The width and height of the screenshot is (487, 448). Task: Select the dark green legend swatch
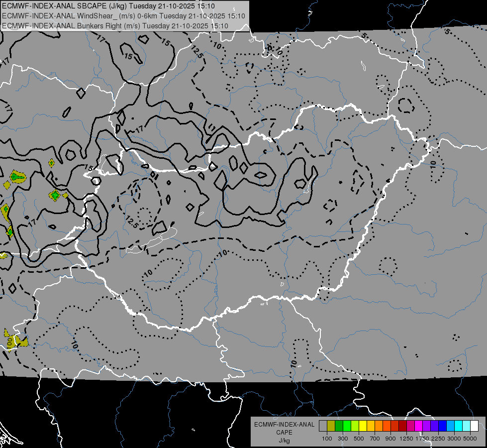point(339,426)
